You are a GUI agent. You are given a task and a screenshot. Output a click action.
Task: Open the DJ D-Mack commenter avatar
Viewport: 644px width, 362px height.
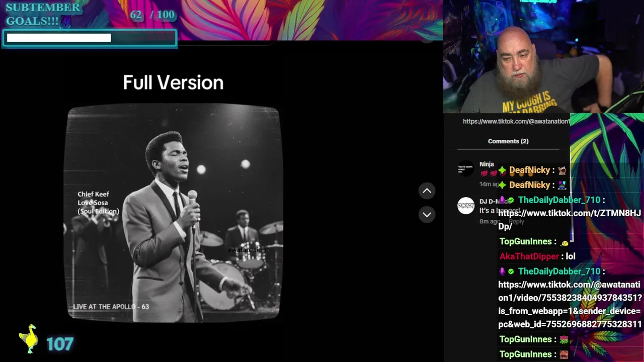click(x=466, y=206)
